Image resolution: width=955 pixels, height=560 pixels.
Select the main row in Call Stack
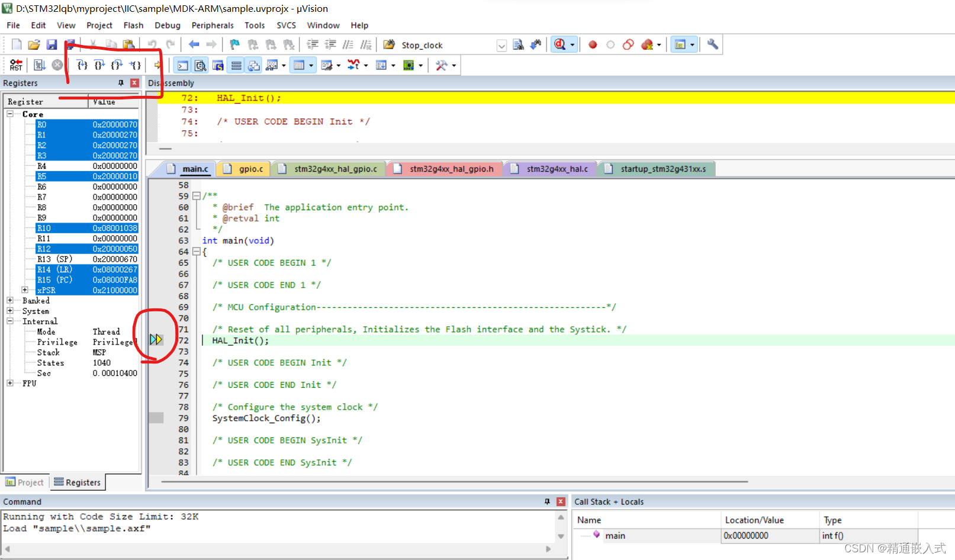745,535
